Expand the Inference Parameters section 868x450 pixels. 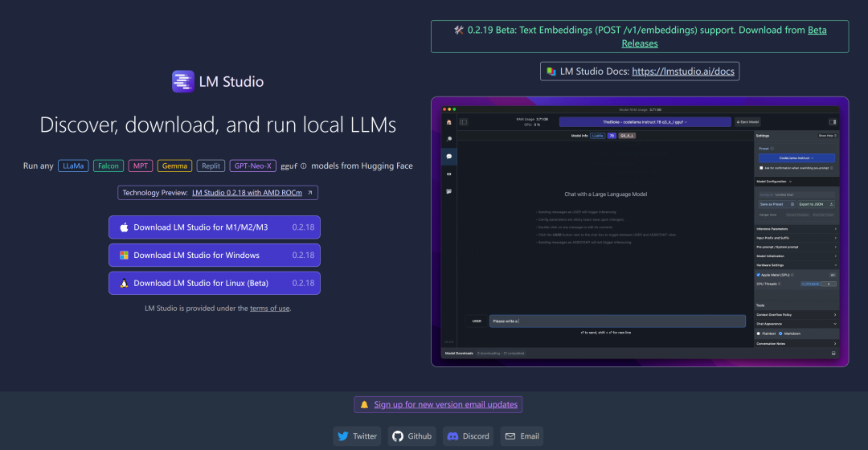[x=797, y=228]
